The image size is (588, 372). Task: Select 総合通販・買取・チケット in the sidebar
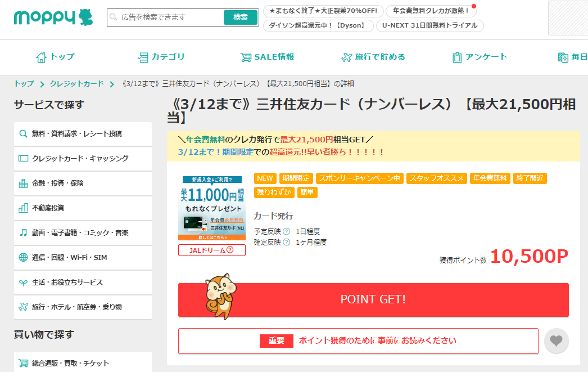click(x=83, y=362)
